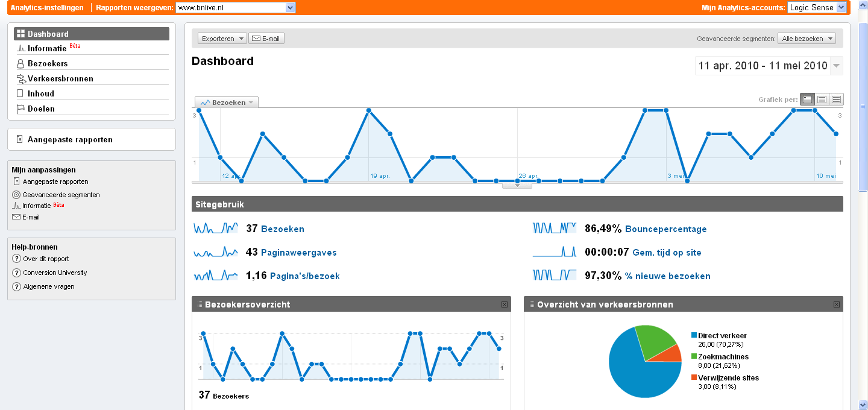The width and height of the screenshot is (868, 410).
Task: Close the Overzicht van verkeersbronnen widget
Action: coord(837,304)
